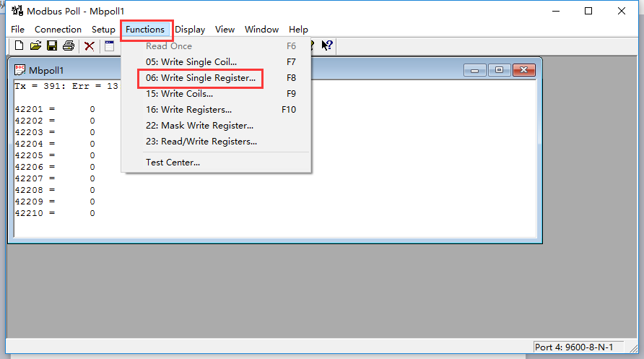Select register row 42206
The width and height of the screenshot is (644, 359).
(x=55, y=167)
